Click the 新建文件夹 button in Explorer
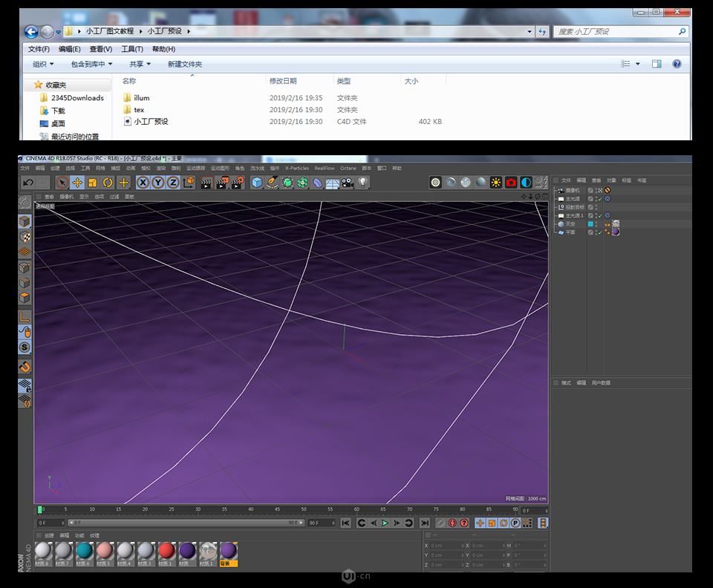 [184, 64]
